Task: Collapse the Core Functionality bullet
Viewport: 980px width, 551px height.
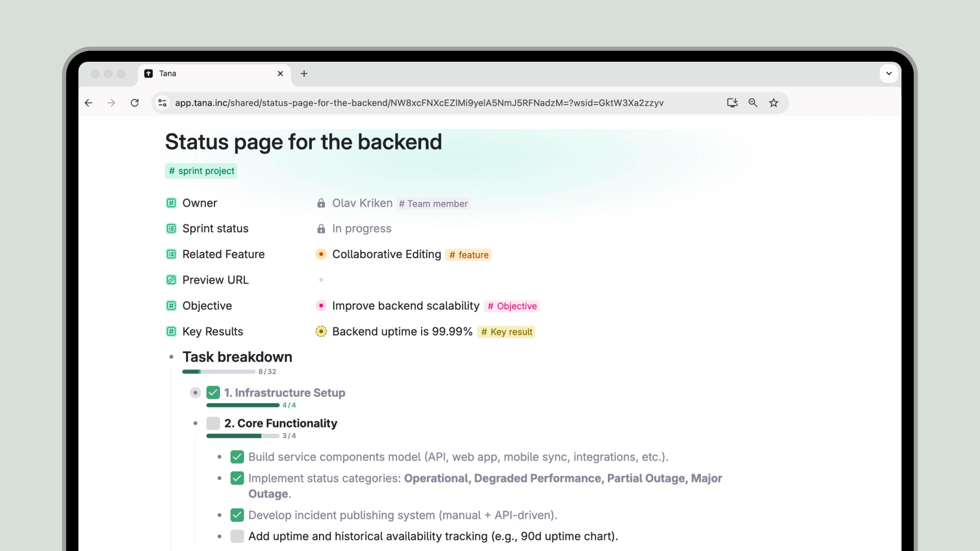Action: click(195, 423)
